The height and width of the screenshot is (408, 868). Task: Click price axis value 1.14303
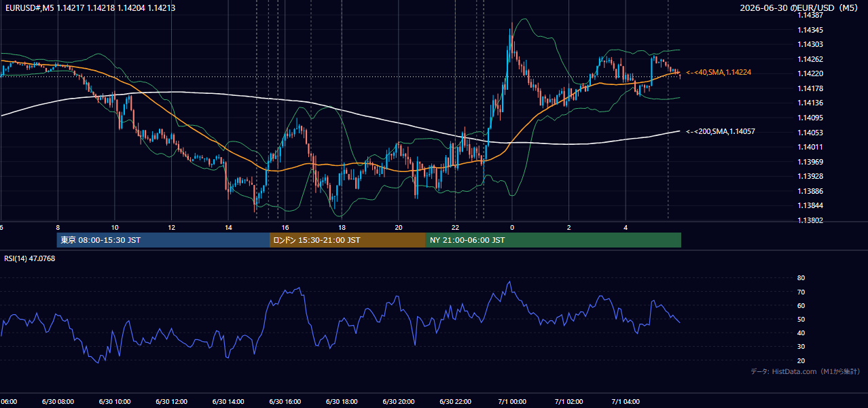(810, 44)
